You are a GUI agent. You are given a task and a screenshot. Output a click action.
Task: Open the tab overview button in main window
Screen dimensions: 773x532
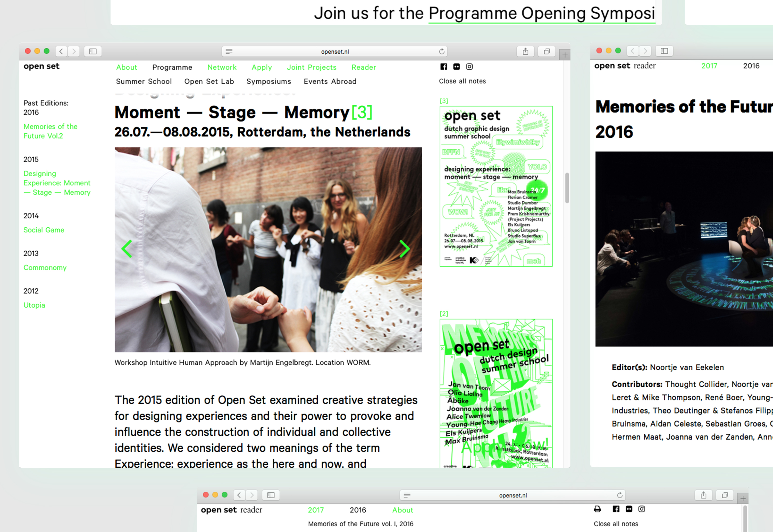[547, 51]
